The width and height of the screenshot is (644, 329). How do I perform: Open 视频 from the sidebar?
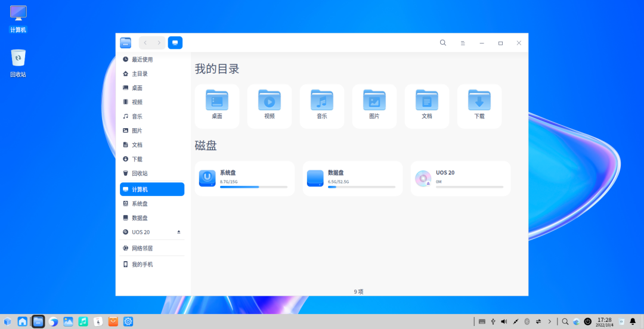152,103
